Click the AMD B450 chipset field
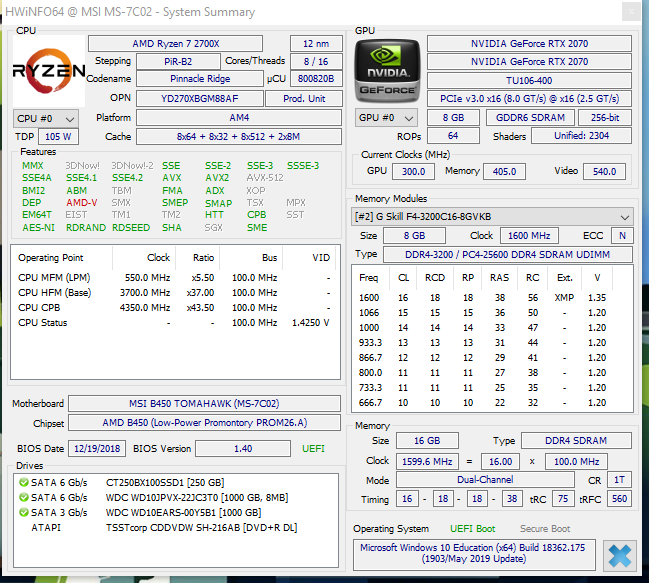This screenshot has width=649, height=583. pyautogui.click(x=204, y=422)
